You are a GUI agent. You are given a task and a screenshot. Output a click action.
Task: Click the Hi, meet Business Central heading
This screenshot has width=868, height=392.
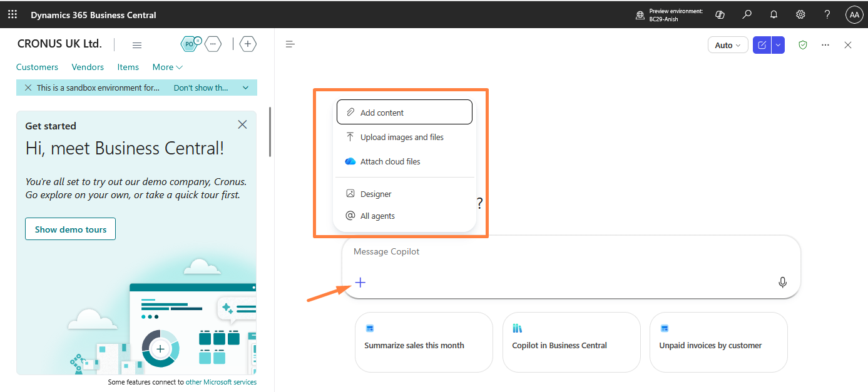pyautogui.click(x=125, y=148)
